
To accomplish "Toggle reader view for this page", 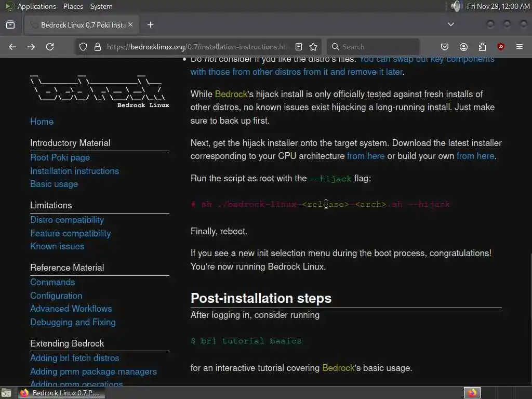I will 299,47.
